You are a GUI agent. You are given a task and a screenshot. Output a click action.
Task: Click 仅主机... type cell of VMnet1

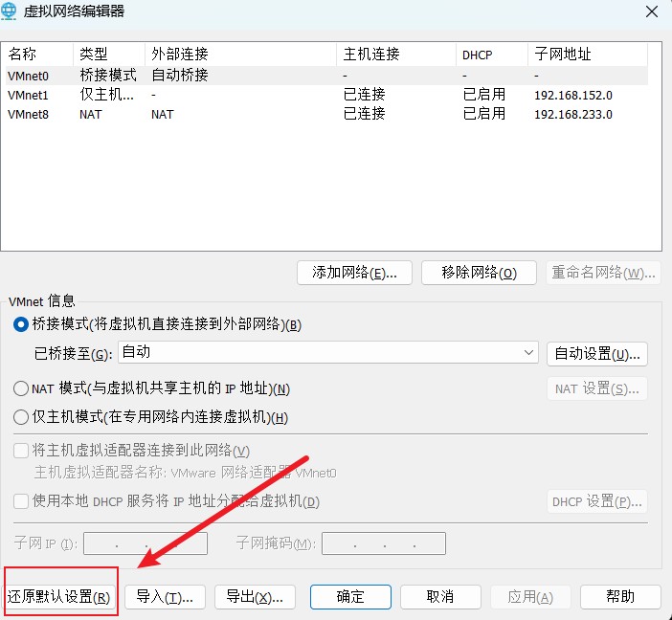tap(106, 95)
